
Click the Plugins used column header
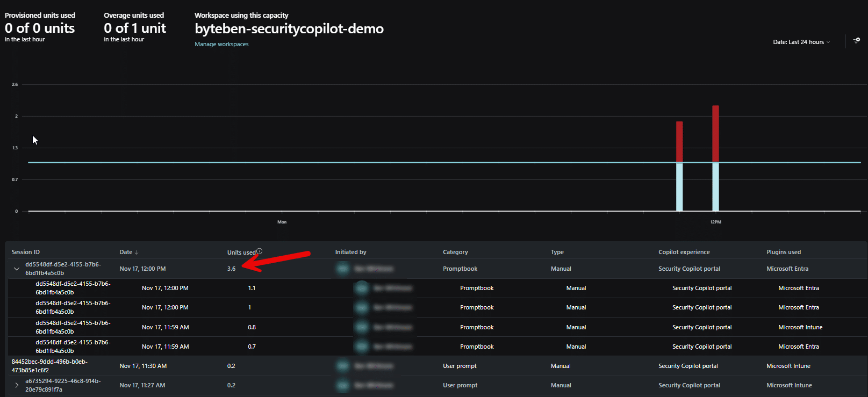pos(783,252)
